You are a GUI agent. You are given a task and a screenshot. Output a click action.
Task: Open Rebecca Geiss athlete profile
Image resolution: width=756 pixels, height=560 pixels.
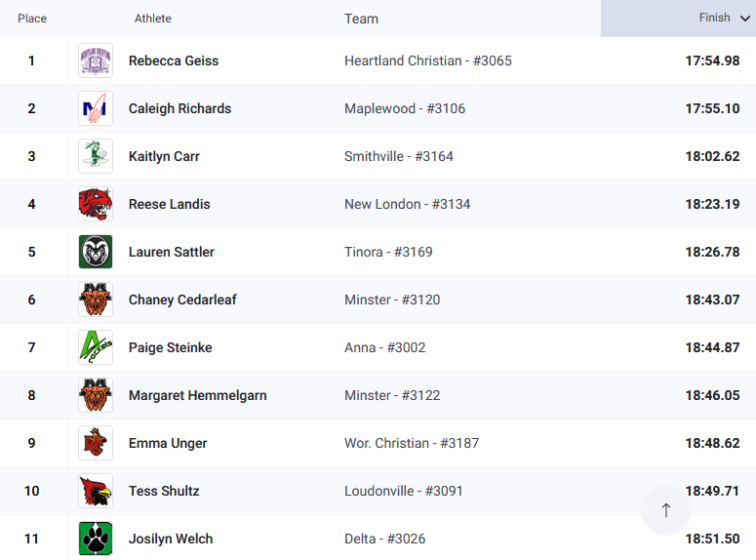tap(174, 60)
